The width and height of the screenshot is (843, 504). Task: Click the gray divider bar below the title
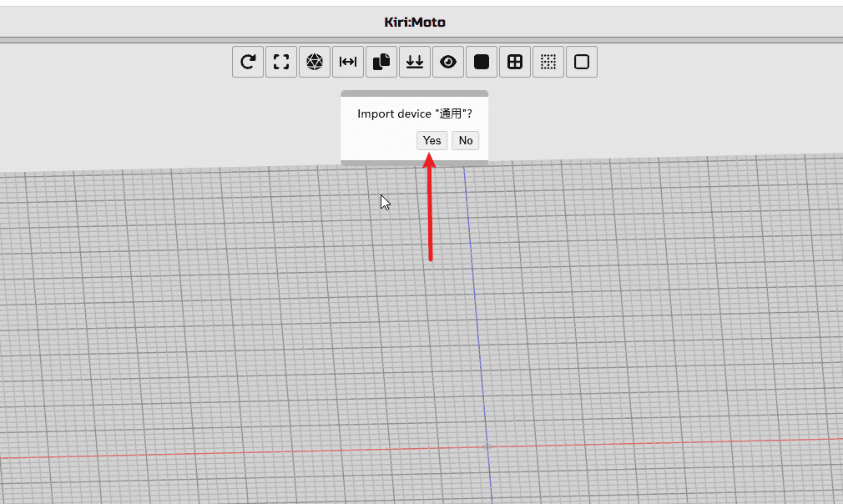[421, 39]
